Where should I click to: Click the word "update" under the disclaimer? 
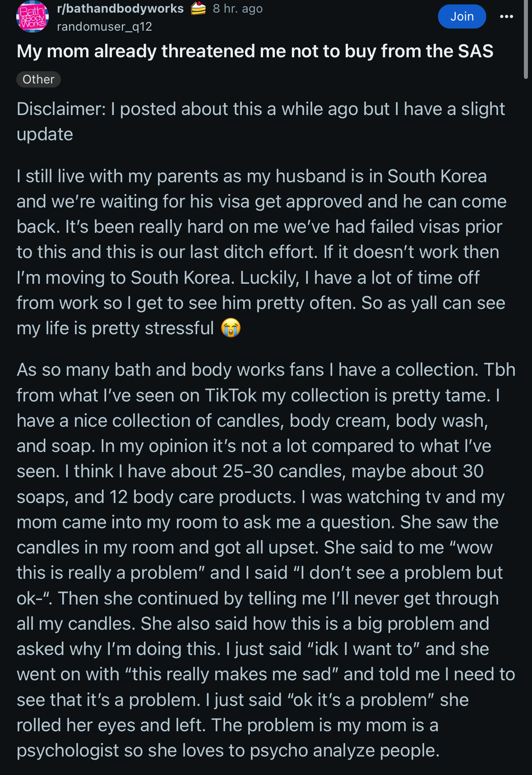click(45, 135)
